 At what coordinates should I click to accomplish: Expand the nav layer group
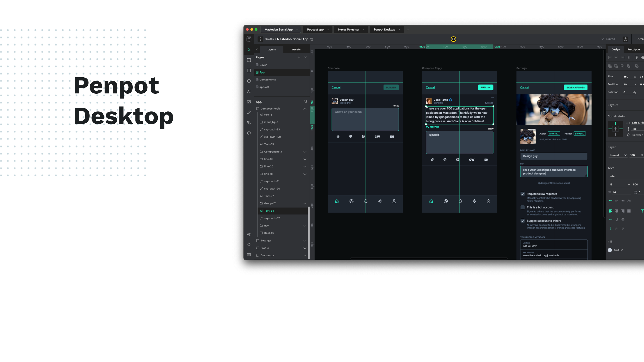coord(305,226)
